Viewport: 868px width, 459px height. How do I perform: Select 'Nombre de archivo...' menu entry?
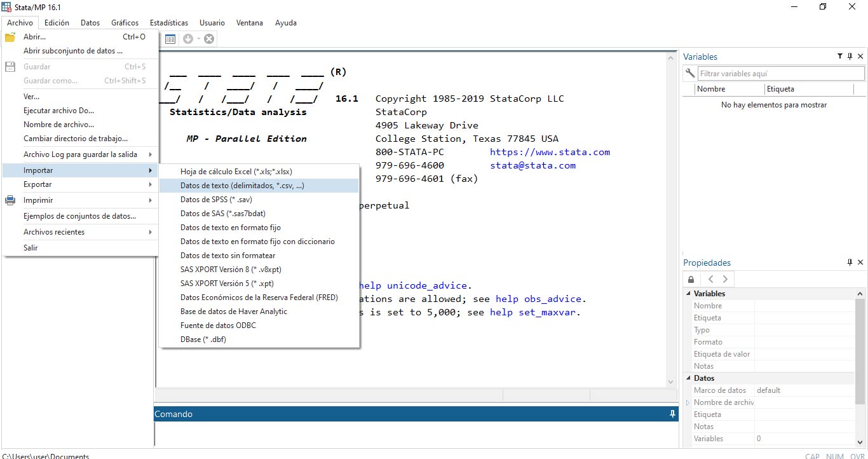pyautogui.click(x=80, y=125)
